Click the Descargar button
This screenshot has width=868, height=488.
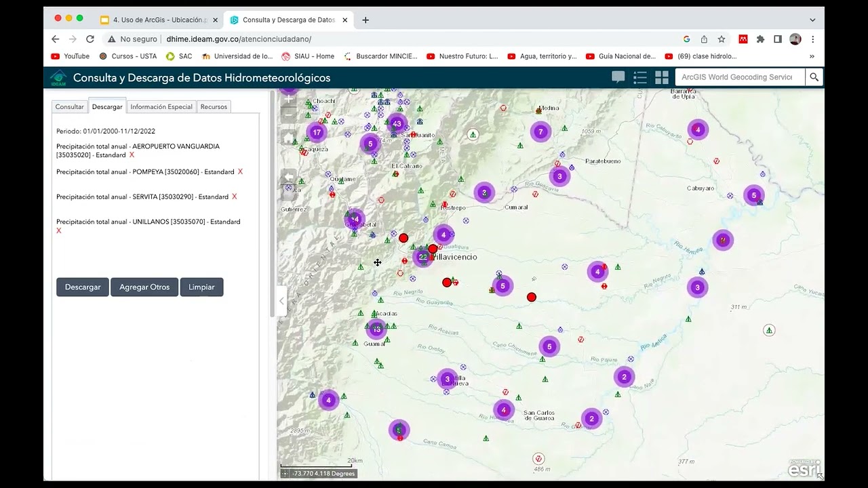(83, 287)
